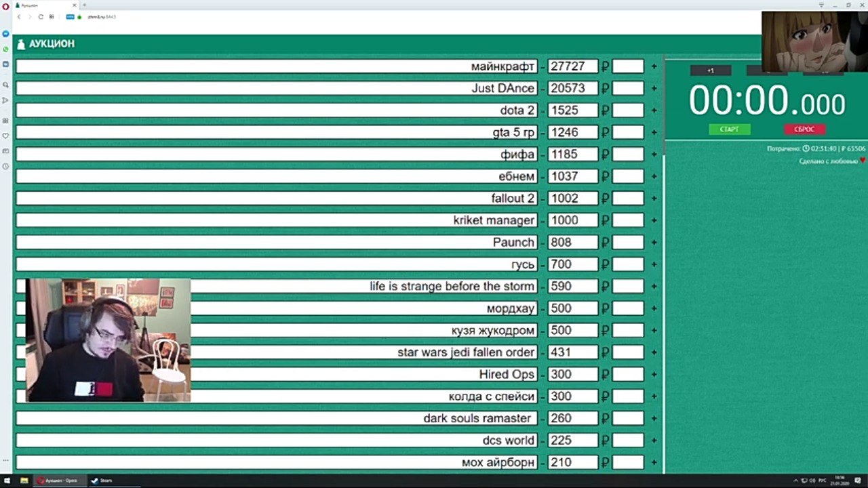
Task: Open File Explorer from taskbar
Action: [24, 481]
